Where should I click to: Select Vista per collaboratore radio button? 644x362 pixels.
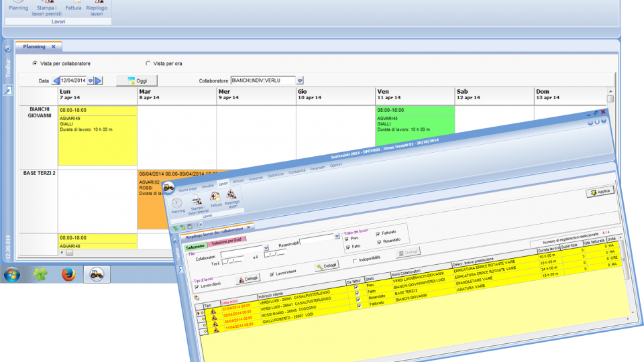click(x=35, y=63)
